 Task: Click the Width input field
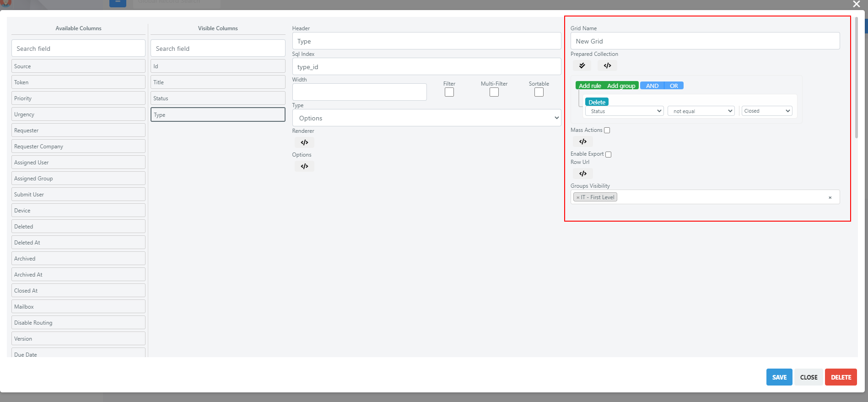pos(359,92)
